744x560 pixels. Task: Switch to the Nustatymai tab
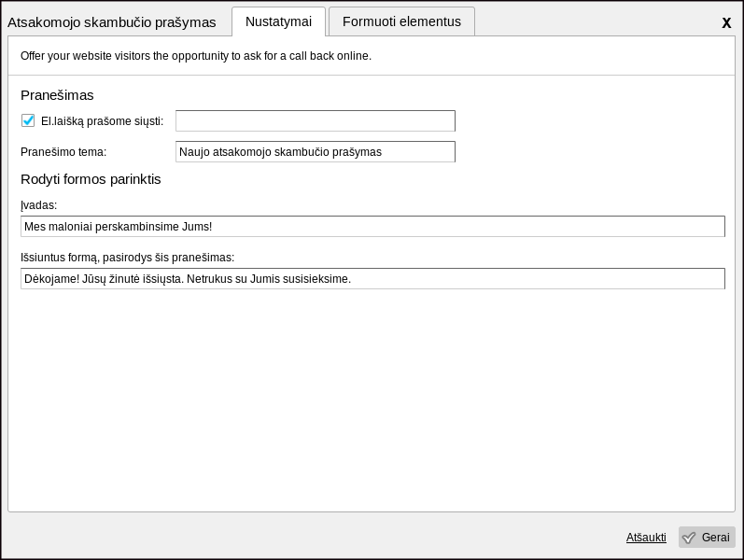click(278, 21)
